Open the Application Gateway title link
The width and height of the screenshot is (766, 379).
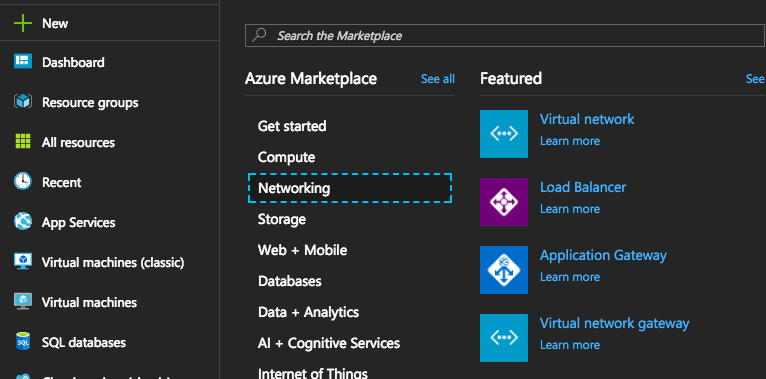click(603, 255)
